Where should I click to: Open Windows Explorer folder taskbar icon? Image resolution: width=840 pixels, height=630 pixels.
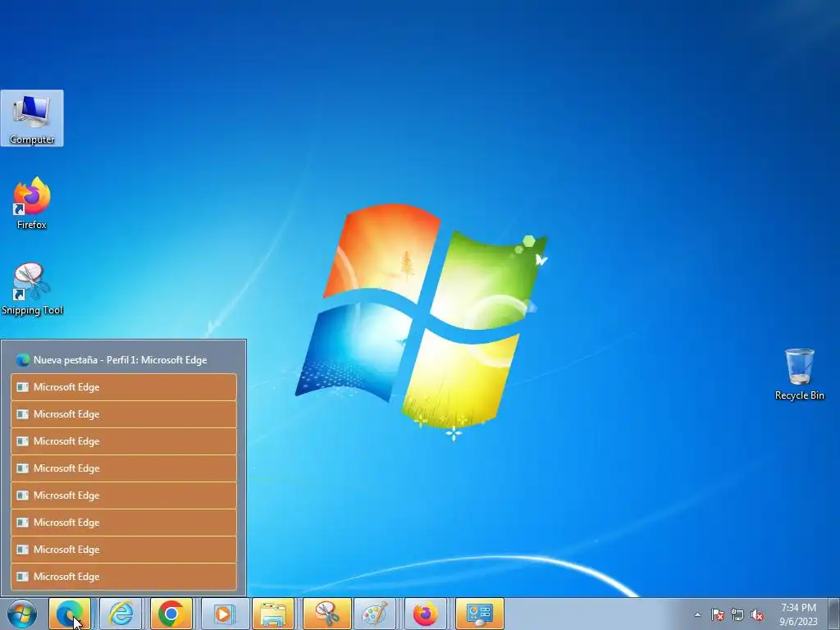click(x=273, y=614)
